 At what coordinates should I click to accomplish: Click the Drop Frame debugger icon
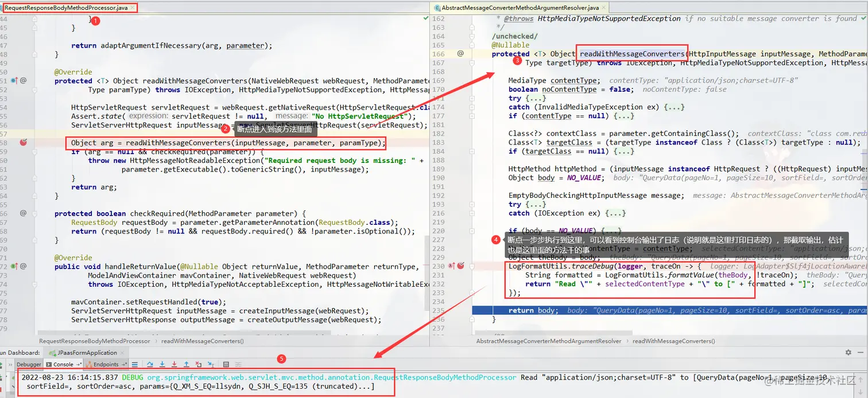[x=199, y=364]
